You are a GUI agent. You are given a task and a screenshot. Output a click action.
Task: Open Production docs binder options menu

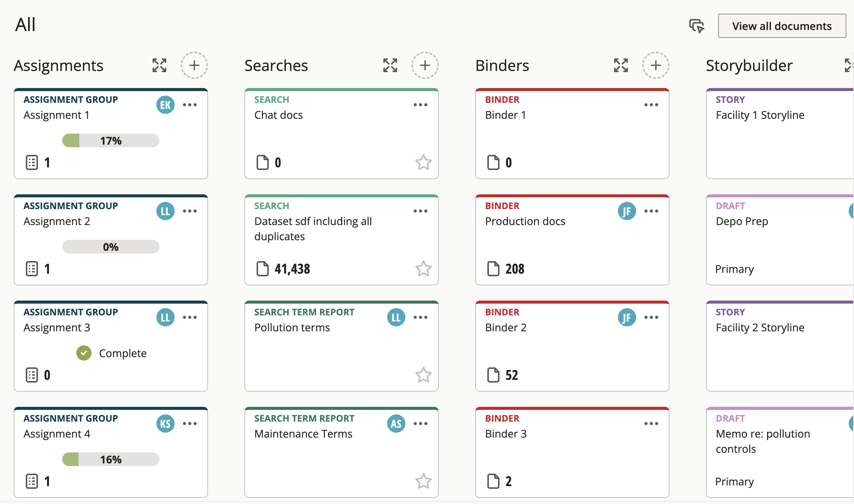pyautogui.click(x=651, y=211)
